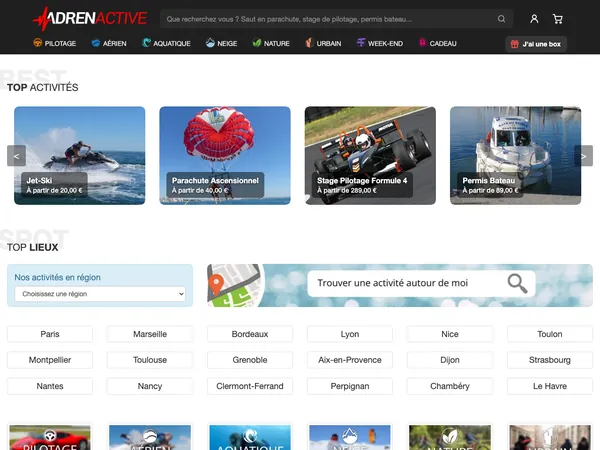The height and width of the screenshot is (450, 600).
Task: Open the Urbain menu
Action: coord(323,43)
